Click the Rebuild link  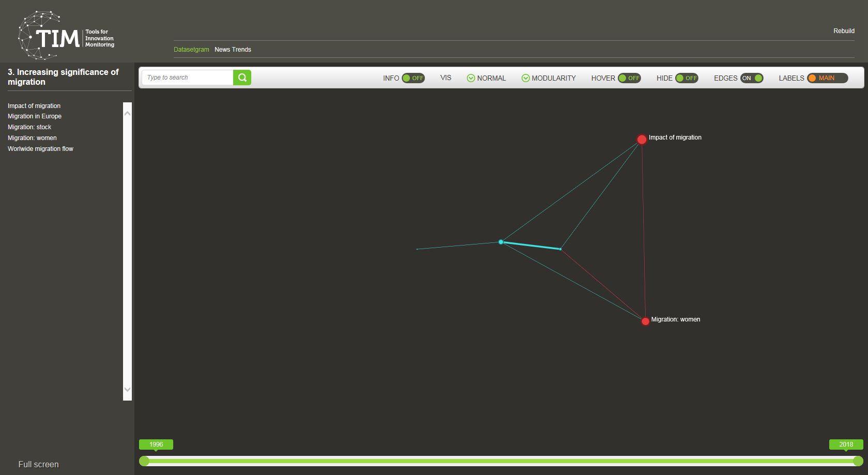pyautogui.click(x=844, y=31)
